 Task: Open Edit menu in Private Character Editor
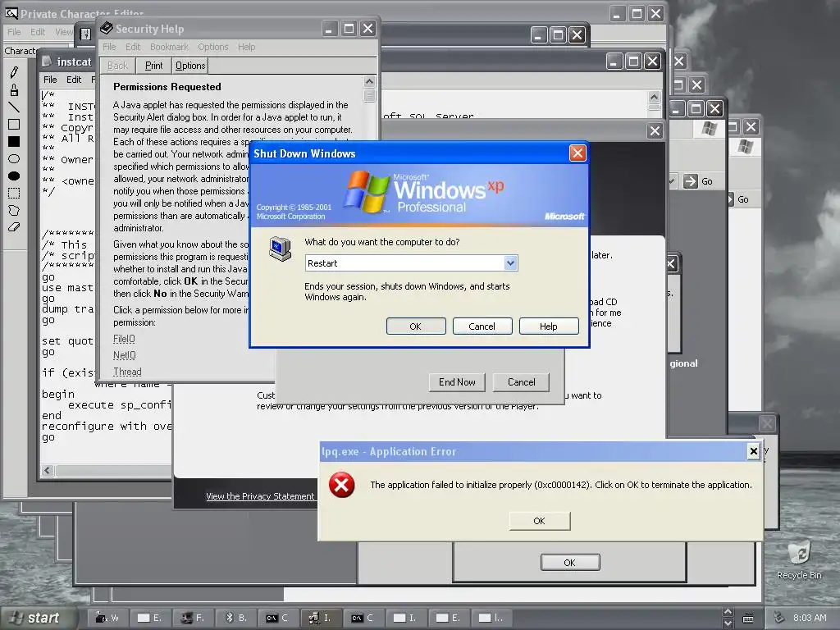coord(38,32)
